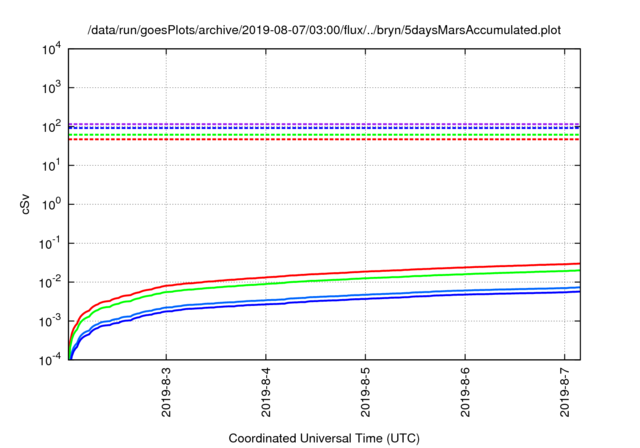Click the 10^0 y-axis tick label
The height and width of the screenshot is (448, 640).
pyautogui.click(x=51, y=204)
